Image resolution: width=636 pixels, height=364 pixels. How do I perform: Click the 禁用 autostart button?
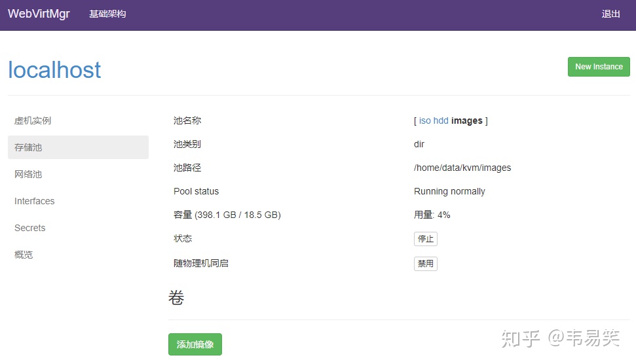(426, 264)
